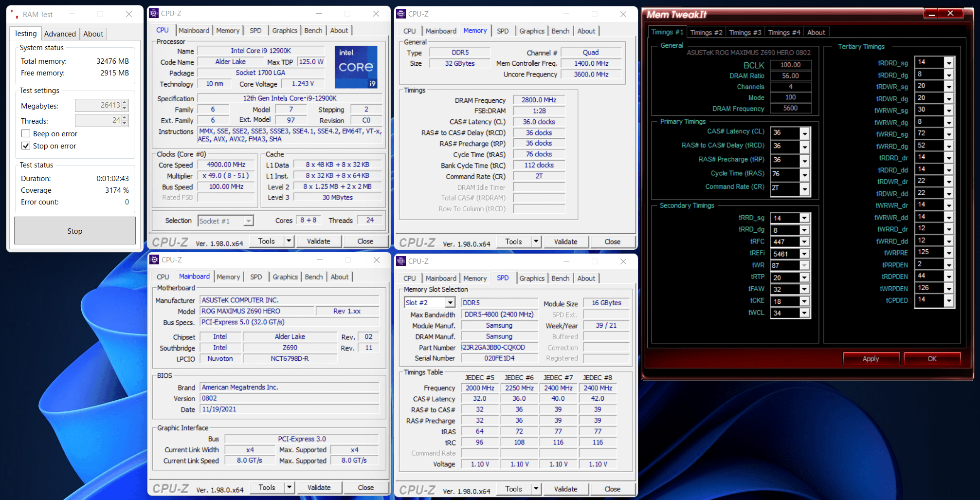
Task: Open the tWRPRE dropdown in Tertiary Timings
Action: click(x=948, y=253)
